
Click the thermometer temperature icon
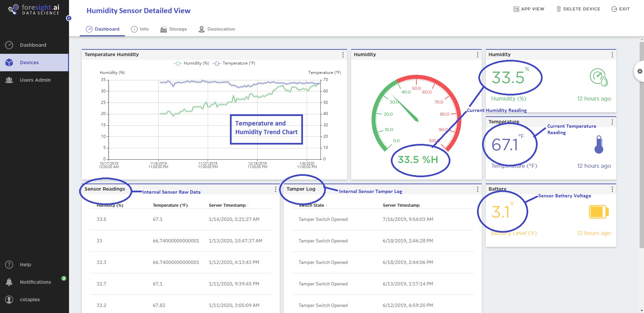pyautogui.click(x=599, y=145)
